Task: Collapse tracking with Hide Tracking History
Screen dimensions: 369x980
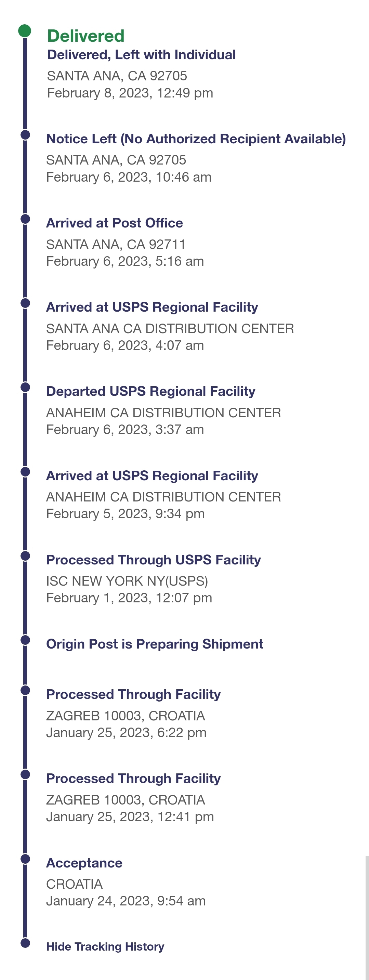Action: 105,946
